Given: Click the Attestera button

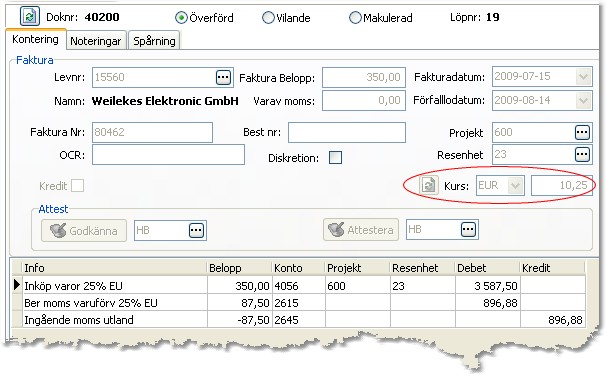Looking at the screenshot, I should coord(361,230).
